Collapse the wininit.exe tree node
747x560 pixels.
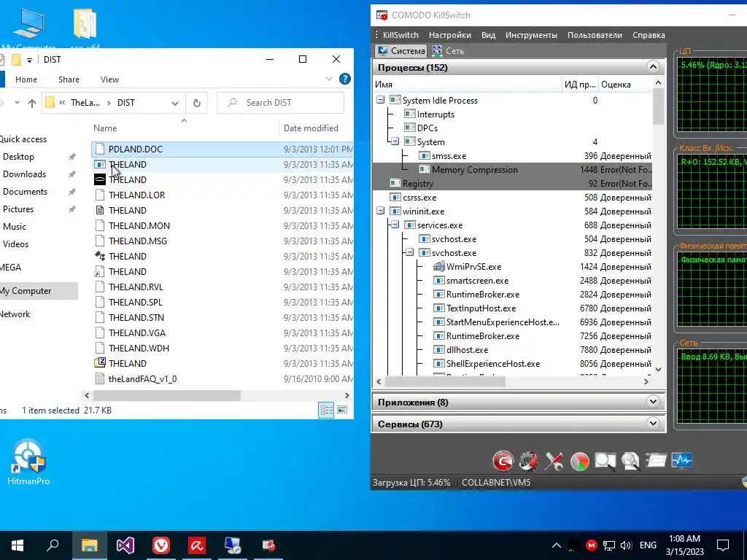pos(380,211)
